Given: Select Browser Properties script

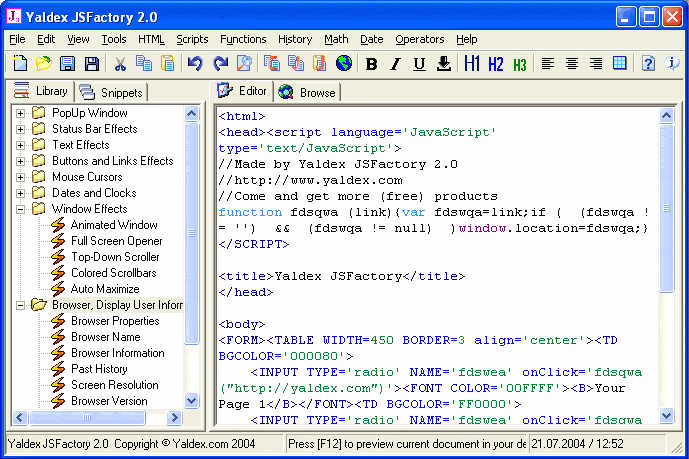Looking at the screenshot, I should pyautogui.click(x=115, y=321).
